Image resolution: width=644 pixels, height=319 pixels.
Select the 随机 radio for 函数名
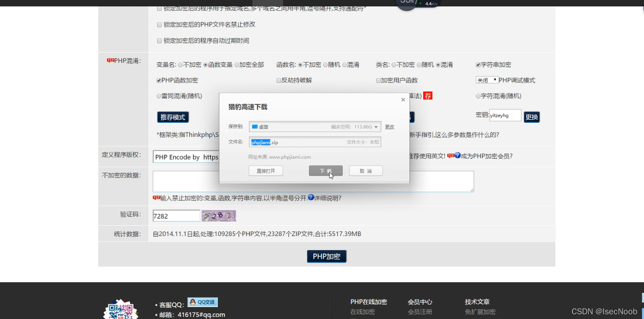pyautogui.click(x=326, y=65)
